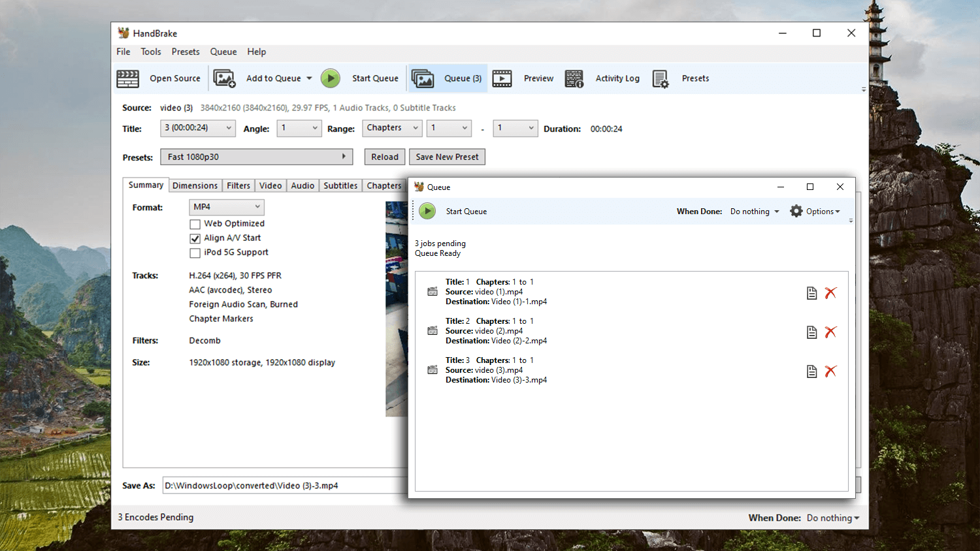
Task: Open the Activity Log icon
Action: [x=574, y=78]
